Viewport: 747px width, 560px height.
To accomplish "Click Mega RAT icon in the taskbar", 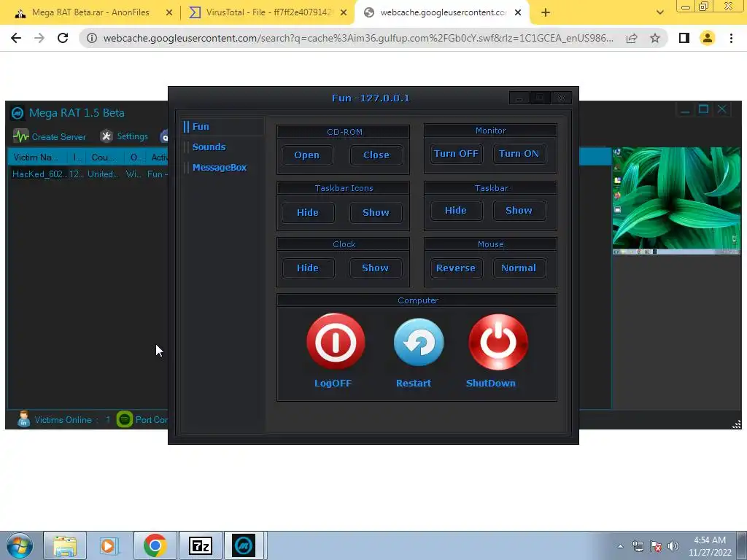I will [244, 545].
